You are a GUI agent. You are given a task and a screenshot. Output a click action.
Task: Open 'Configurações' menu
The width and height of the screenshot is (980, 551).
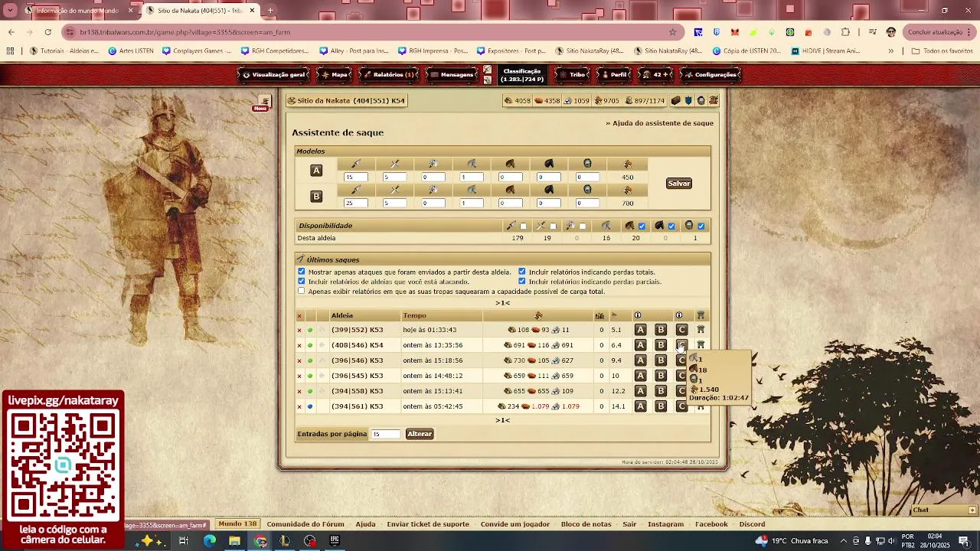711,75
